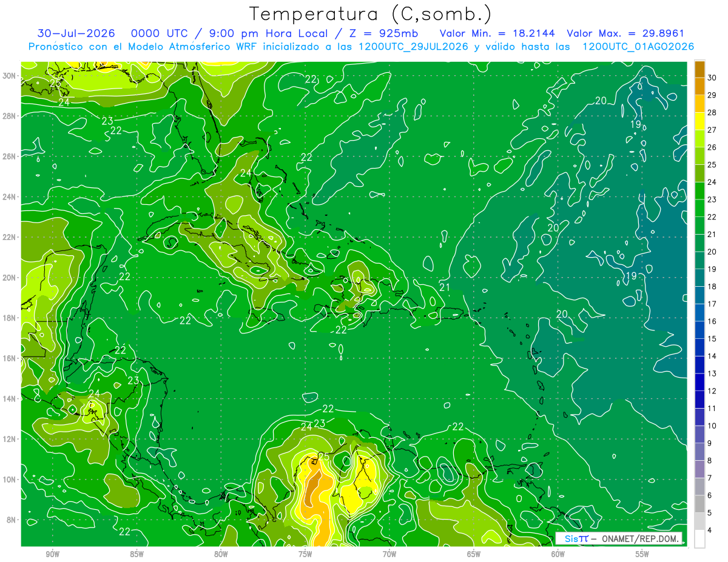This screenshot has height=562, width=728.
Task: Click the title "Temperatura (C,somb.)"
Action: [371, 14]
